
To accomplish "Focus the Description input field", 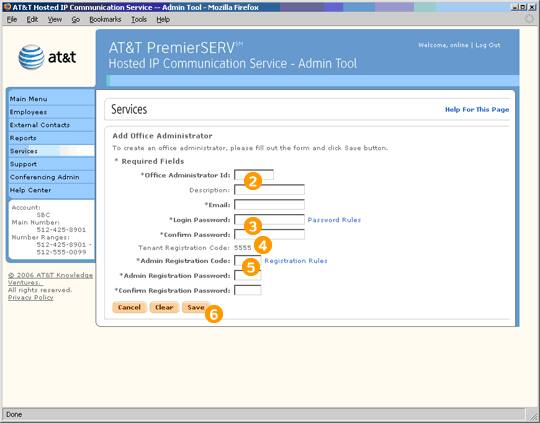I will click(x=269, y=190).
